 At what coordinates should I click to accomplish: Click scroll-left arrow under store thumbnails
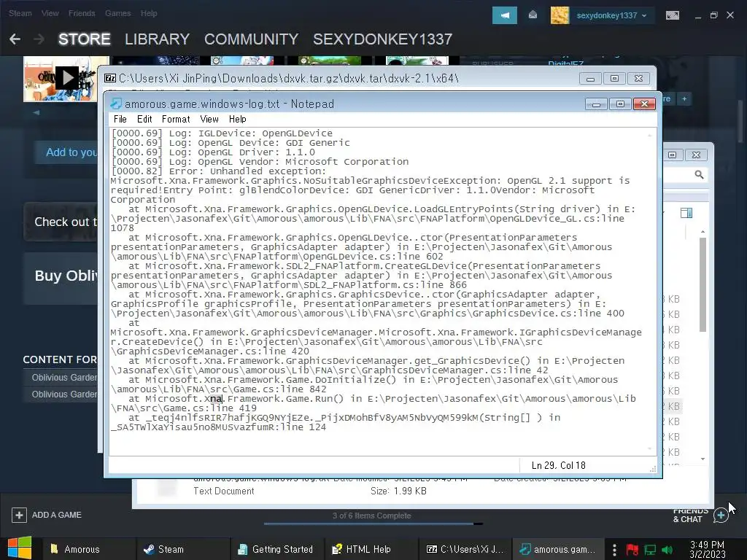click(x=36, y=112)
